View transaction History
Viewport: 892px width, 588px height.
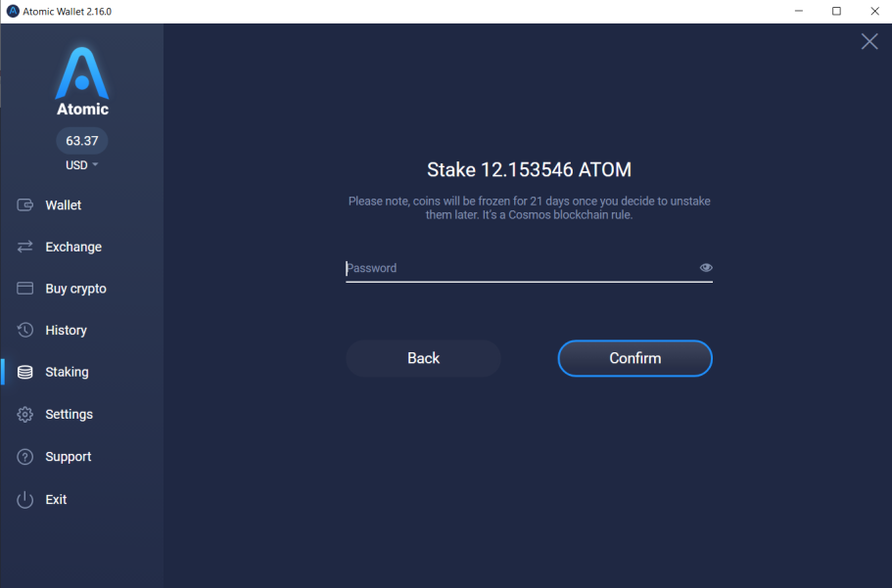click(x=66, y=331)
